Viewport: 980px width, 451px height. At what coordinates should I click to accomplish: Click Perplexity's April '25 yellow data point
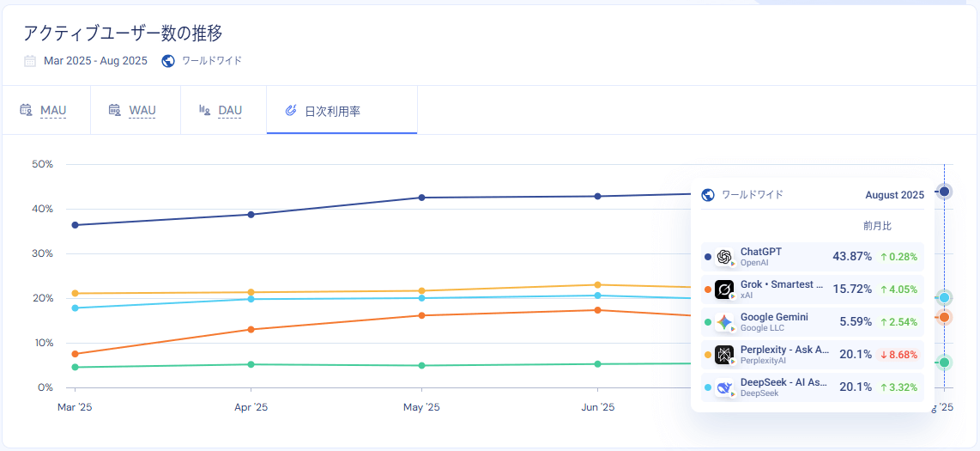pos(251,292)
